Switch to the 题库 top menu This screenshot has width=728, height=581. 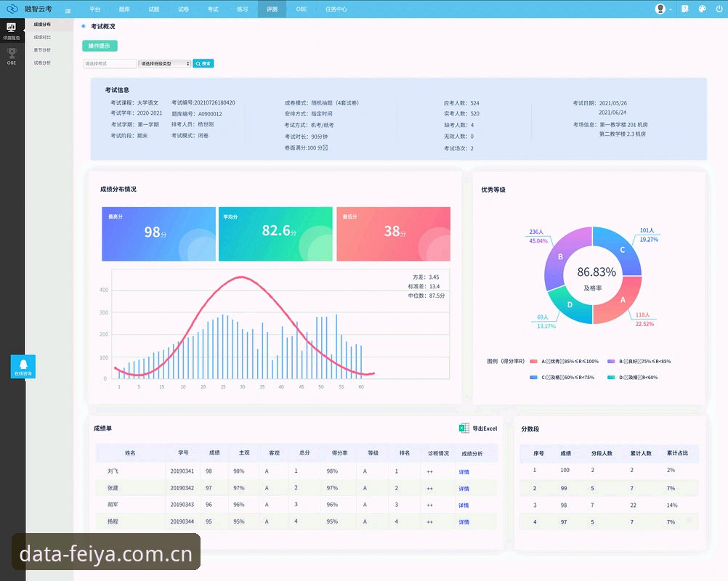coord(124,9)
